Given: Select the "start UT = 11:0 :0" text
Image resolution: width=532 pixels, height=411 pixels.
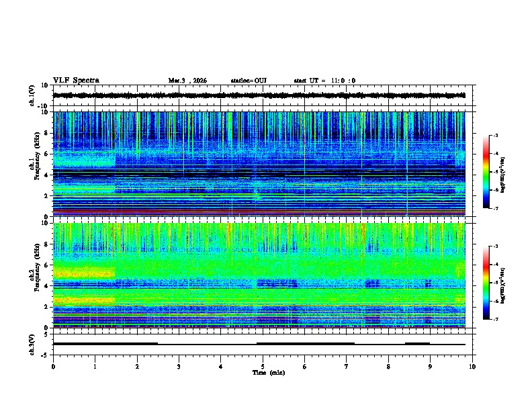Looking at the screenshot, I should (x=324, y=81).
